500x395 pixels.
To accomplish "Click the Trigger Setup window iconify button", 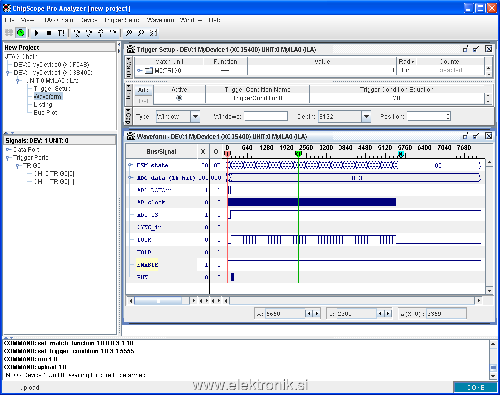I will [465, 49].
